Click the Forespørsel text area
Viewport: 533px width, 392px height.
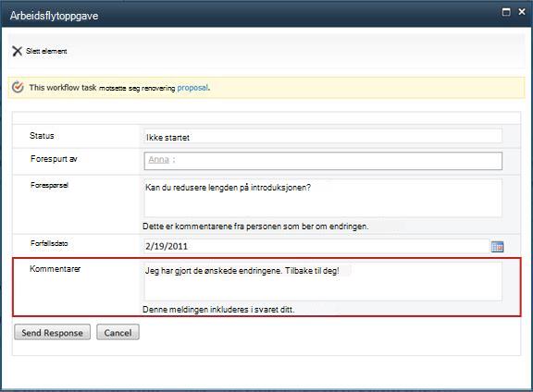pos(323,198)
